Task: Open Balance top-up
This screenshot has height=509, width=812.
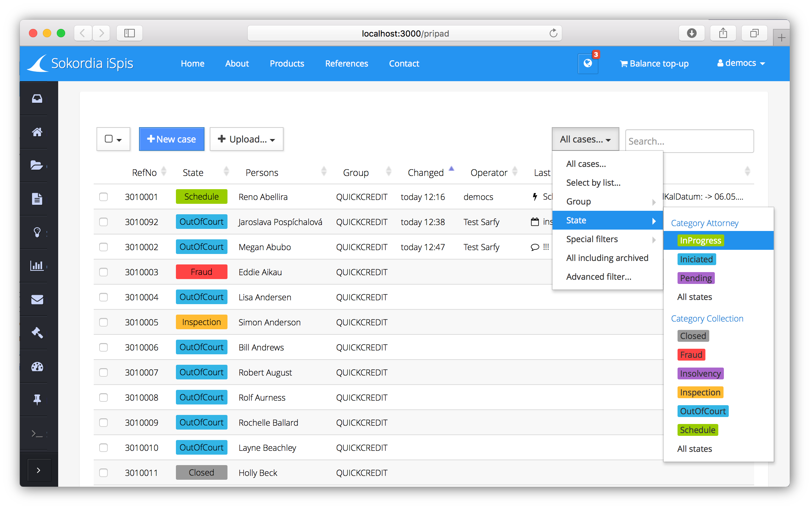Action: (654, 63)
